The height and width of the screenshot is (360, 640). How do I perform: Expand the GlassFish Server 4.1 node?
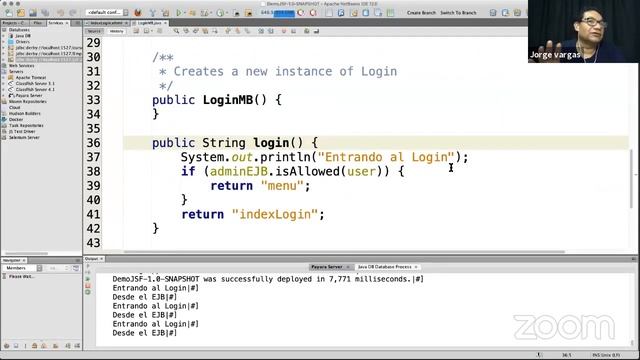click(4, 89)
